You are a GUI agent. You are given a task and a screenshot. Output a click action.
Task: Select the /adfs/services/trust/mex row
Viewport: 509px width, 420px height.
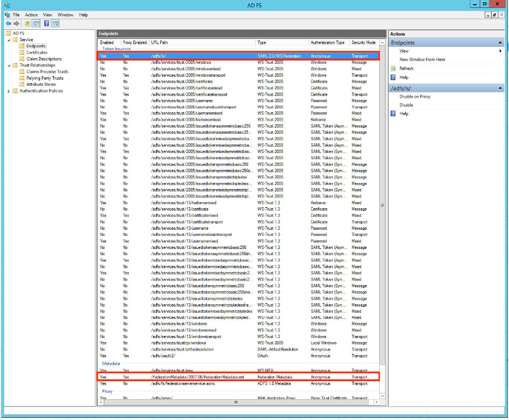click(238, 371)
